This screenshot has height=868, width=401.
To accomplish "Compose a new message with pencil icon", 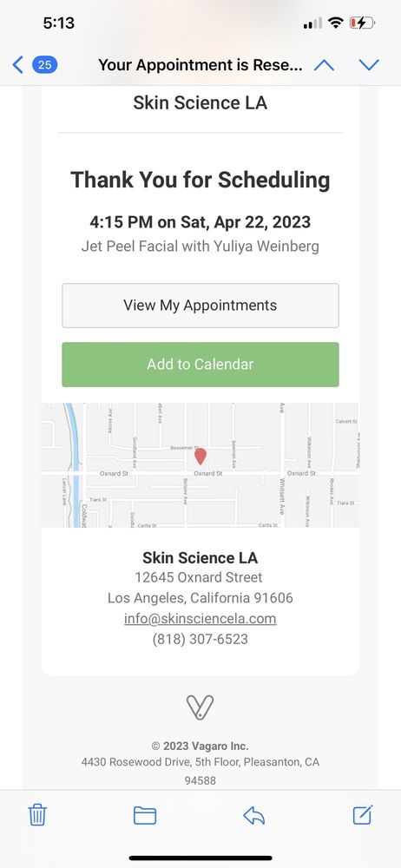I will tap(364, 815).
